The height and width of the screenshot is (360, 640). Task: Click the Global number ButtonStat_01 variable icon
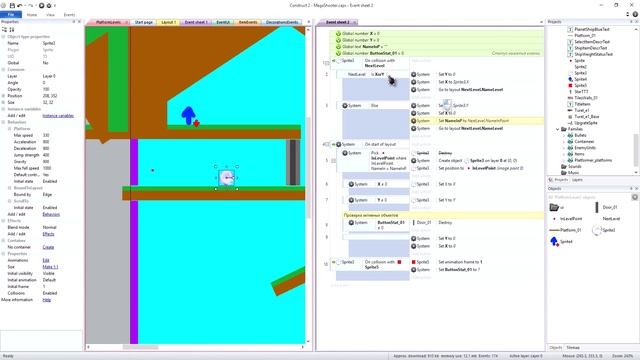click(x=338, y=53)
